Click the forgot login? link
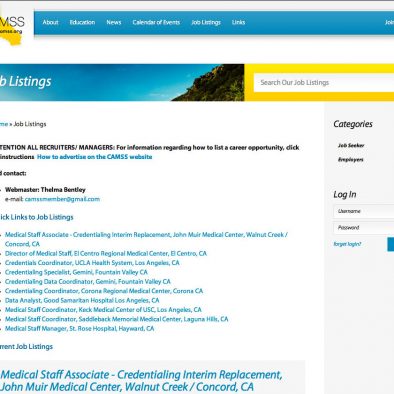 (347, 244)
